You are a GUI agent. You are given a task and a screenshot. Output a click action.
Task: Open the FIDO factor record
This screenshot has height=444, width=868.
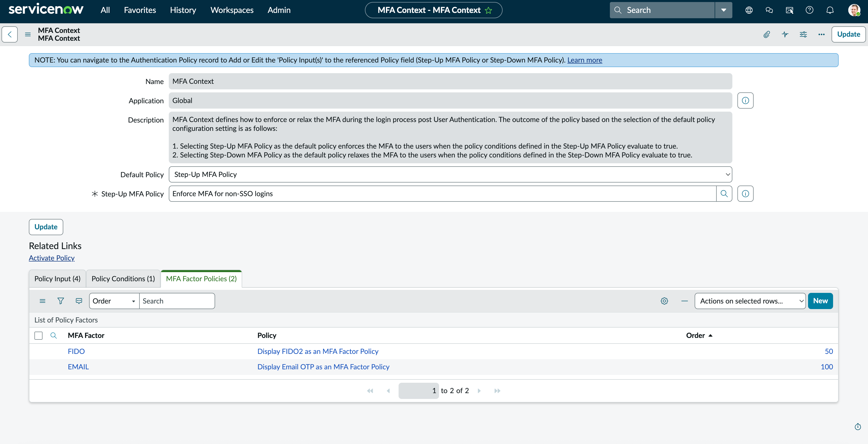click(x=76, y=351)
